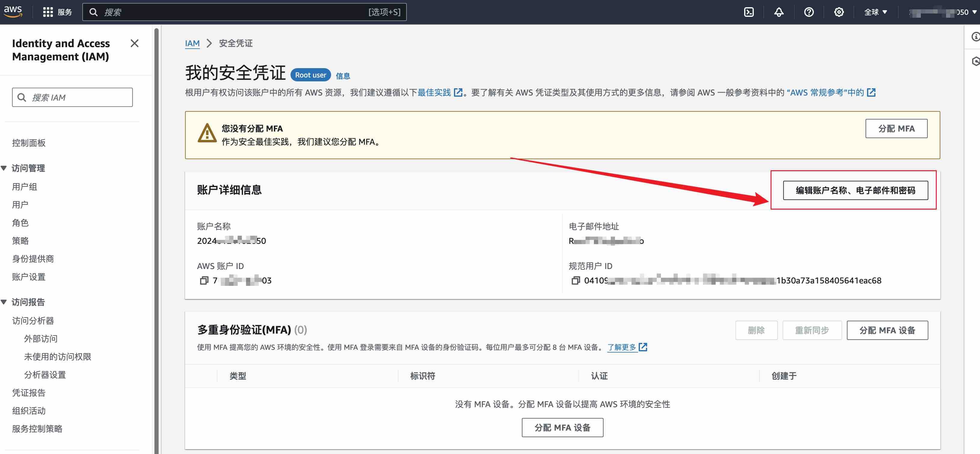Open the 全球 region dropdown

[875, 12]
